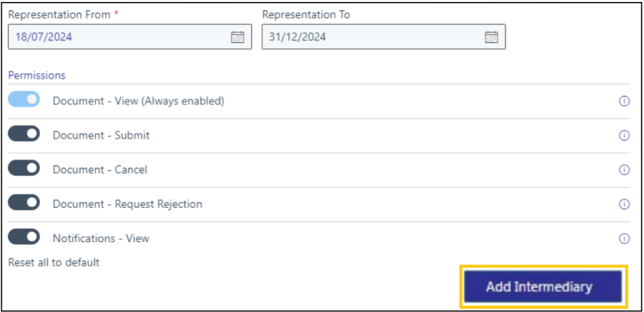Disable the Document - Cancel permission

click(x=24, y=169)
